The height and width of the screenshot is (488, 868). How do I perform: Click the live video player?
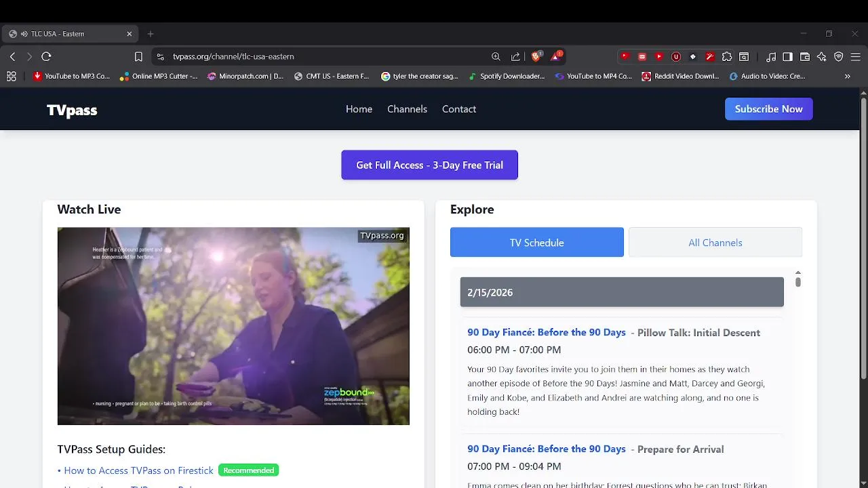coord(233,326)
